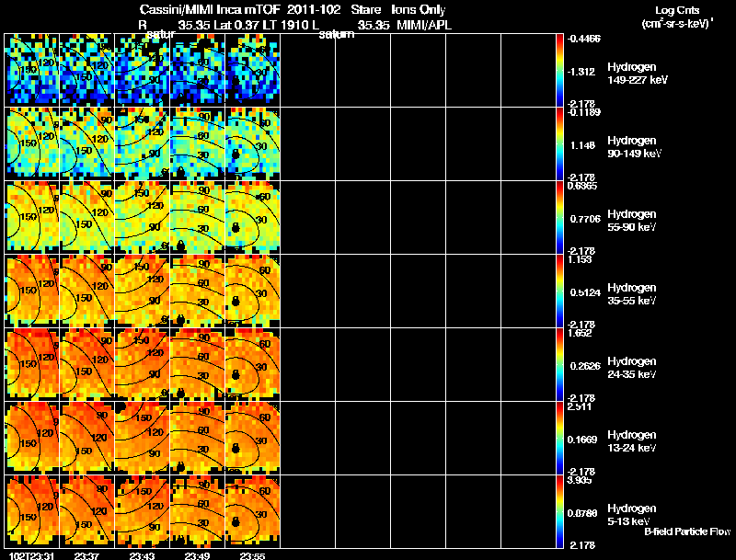The image size is (736, 560).
Task: Click the 35-55 keV panel at 23:49
Action: coord(197,291)
